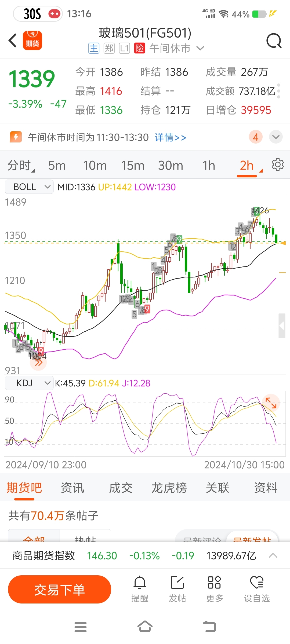The image size is (290, 644).
Task: Switch to the 30m timeframe
Action: [171, 165]
